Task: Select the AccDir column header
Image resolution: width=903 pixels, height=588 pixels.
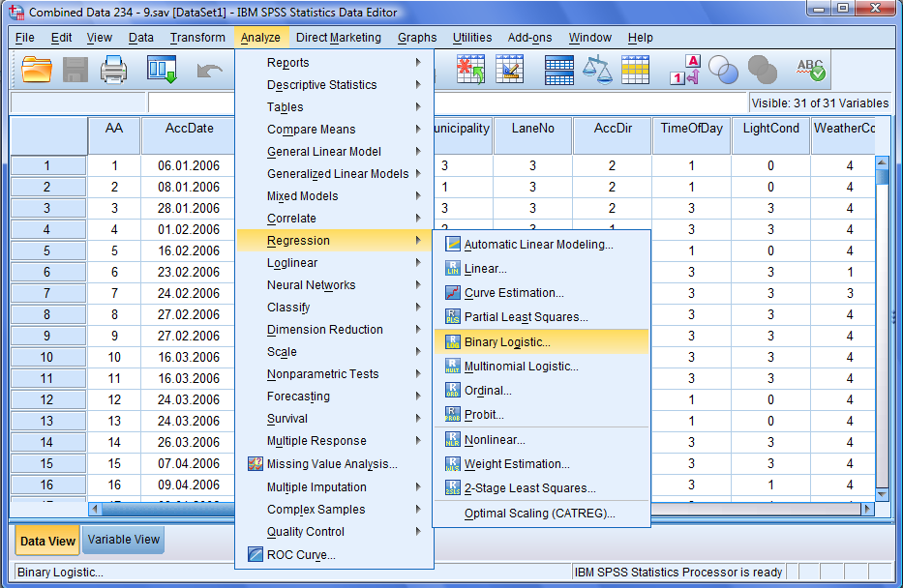Action: click(x=613, y=135)
